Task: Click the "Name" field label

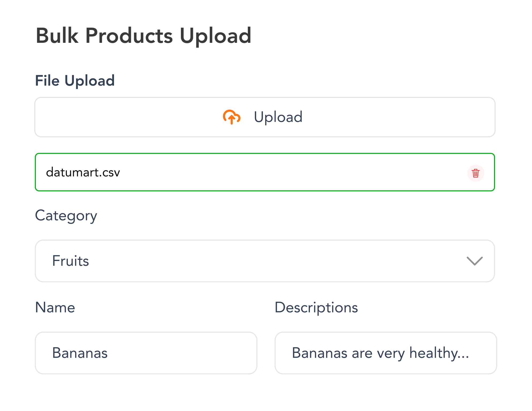Action: [55, 307]
